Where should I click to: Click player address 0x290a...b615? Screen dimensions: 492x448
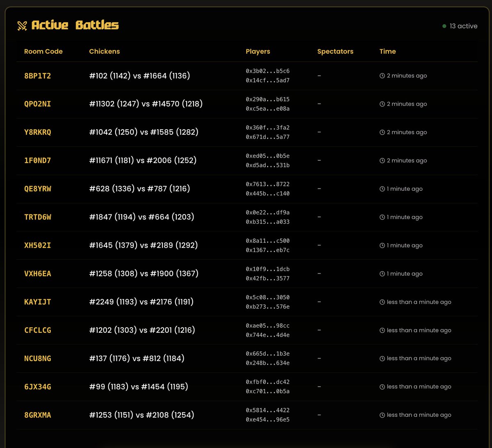(268, 99)
